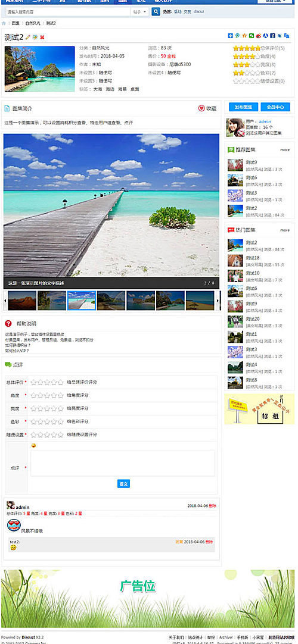Click 手机版 in the footer
Viewport: 298px width, 644px height.
[x=243, y=637]
